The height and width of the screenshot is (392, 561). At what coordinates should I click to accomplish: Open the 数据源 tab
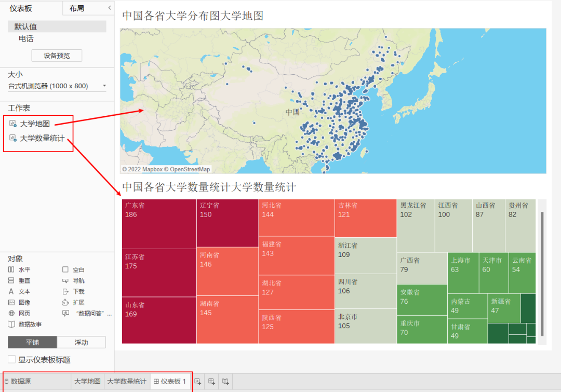tap(21, 381)
